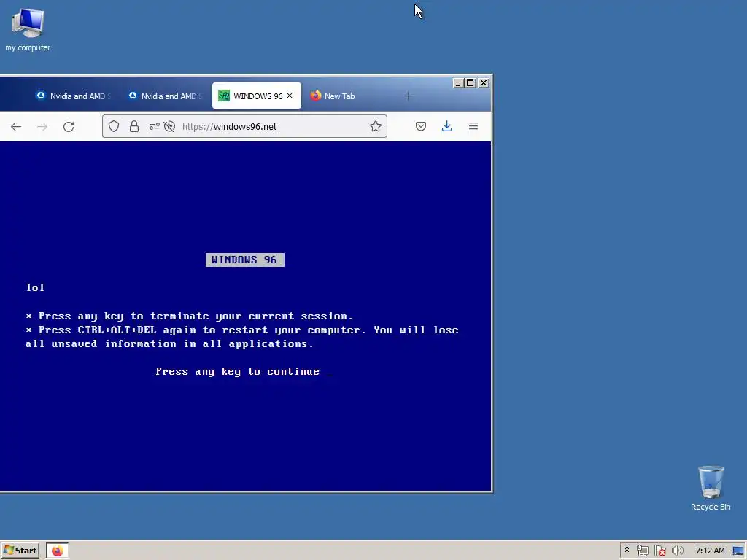Click the Firefox taskbar button
The height and width of the screenshot is (560, 747).
[58, 551]
